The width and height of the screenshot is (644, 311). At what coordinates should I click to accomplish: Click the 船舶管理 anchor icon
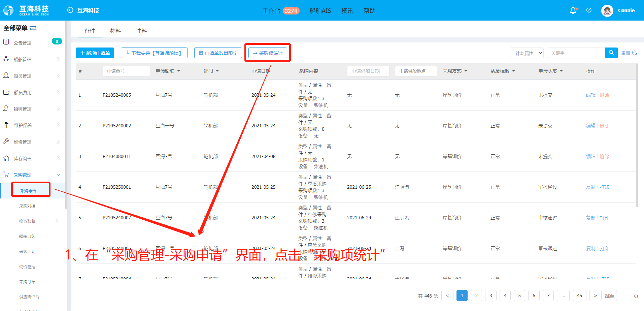tap(6, 59)
